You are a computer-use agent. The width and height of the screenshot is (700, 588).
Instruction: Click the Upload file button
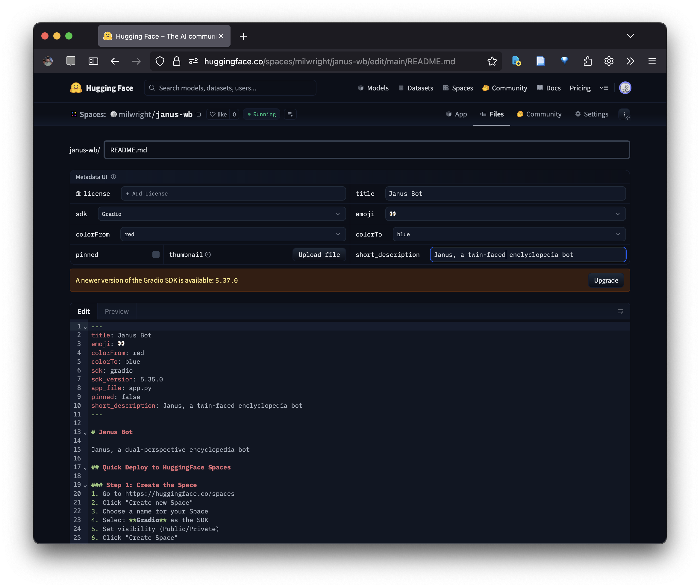(319, 255)
